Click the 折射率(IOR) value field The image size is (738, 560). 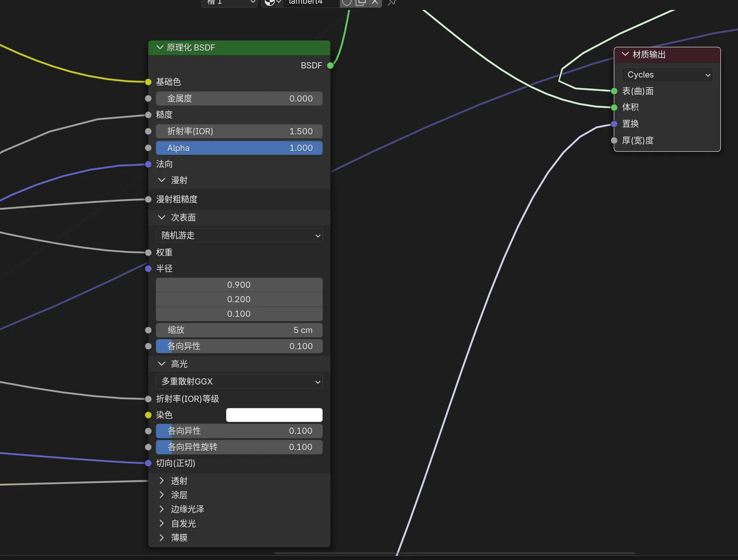coord(239,131)
